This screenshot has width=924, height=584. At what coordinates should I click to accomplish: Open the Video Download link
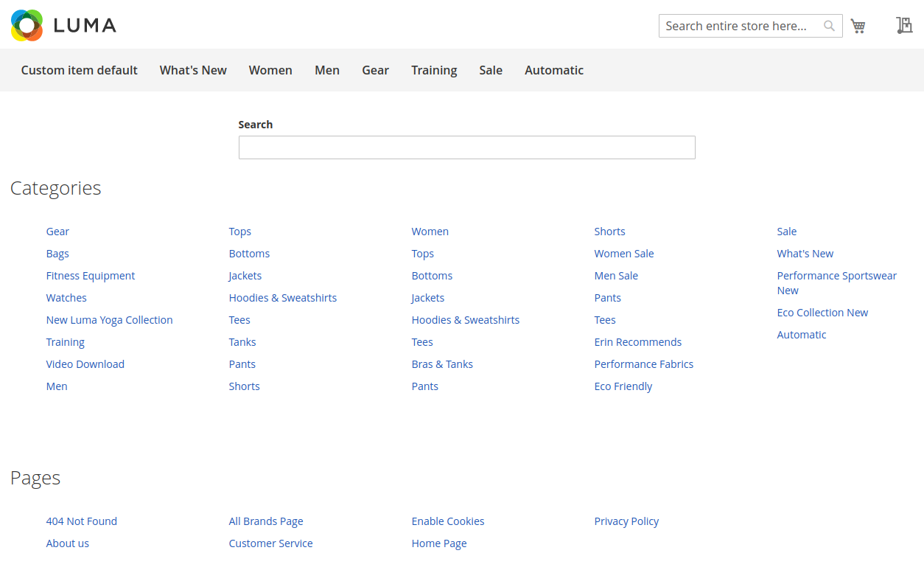tap(85, 364)
